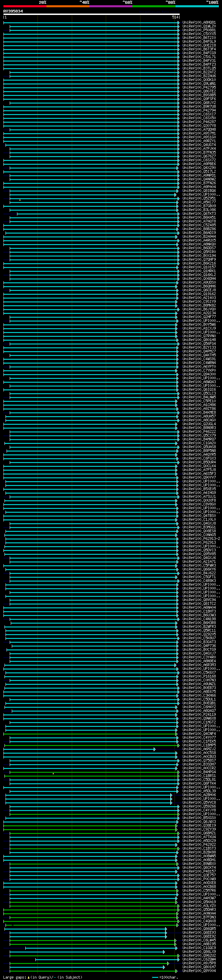Select the label UniRef100_B2A944
222x980 pixels.
[199, 237]
